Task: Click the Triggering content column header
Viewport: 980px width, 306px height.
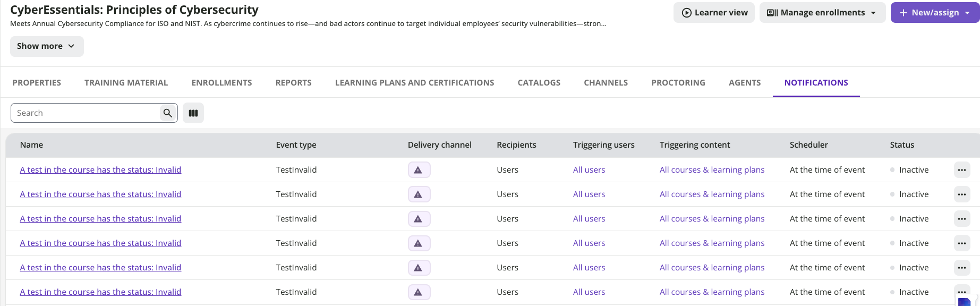Action: point(695,145)
